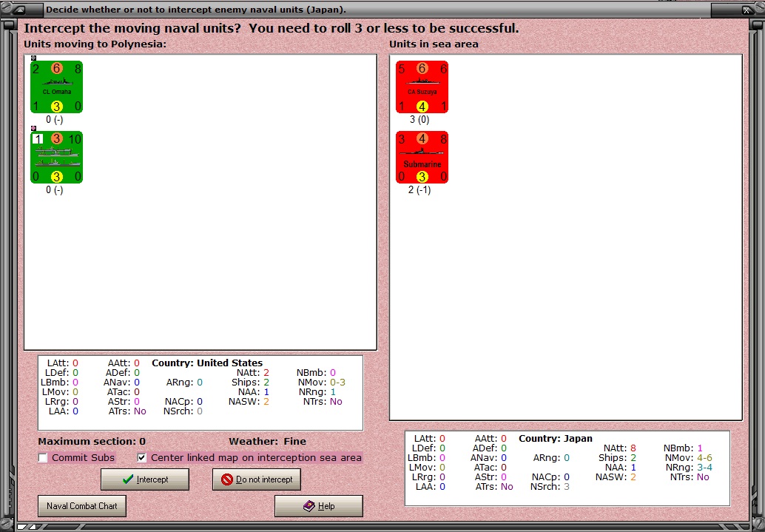Click the '2 (-1)' value under Submarine
The image size is (765, 532).
[419, 190]
